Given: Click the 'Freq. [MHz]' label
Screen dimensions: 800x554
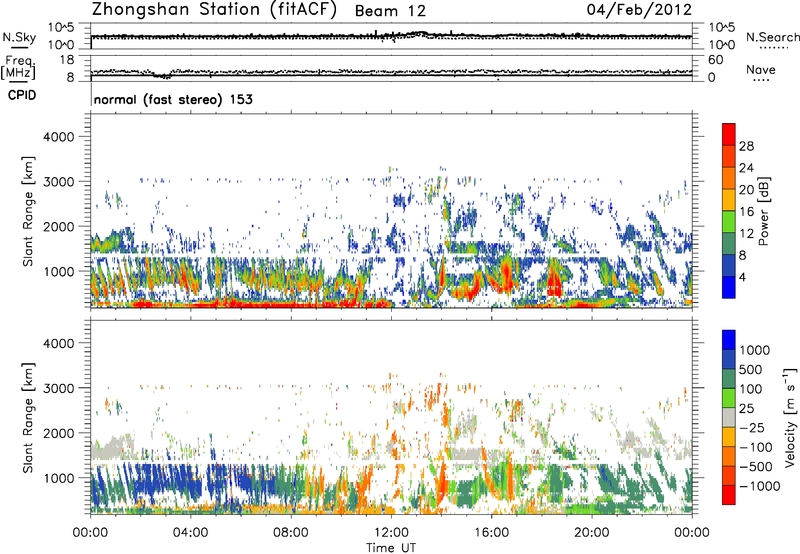Looking at the screenshot, I should pos(19,67).
